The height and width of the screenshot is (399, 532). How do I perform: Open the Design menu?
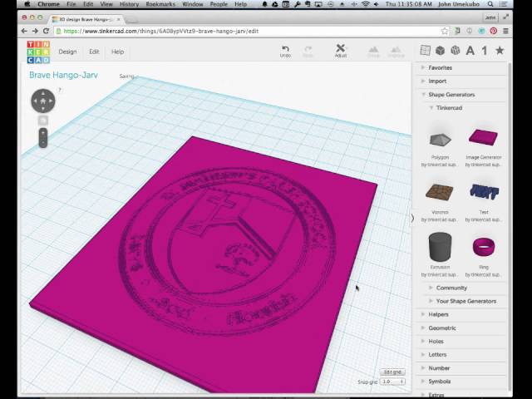click(67, 52)
